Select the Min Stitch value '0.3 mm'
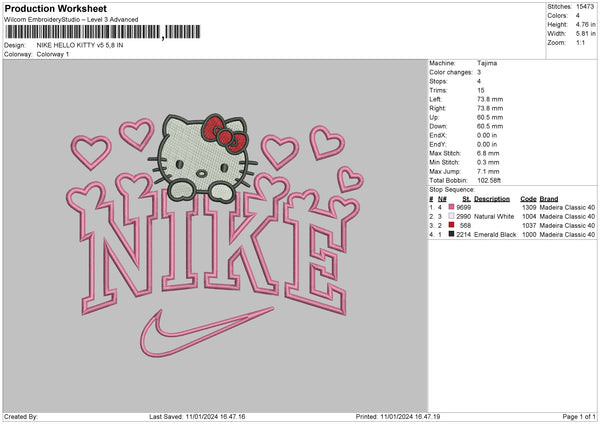 (x=488, y=162)
